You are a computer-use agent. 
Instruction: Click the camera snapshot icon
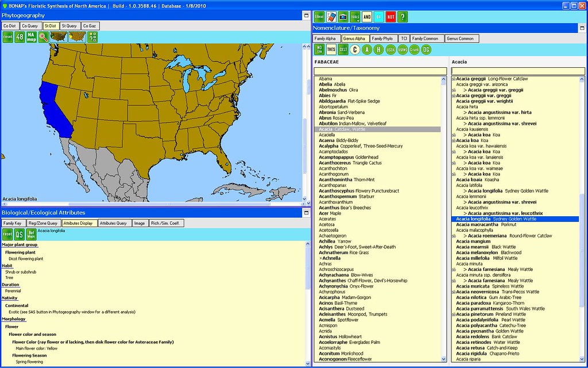pos(343,17)
